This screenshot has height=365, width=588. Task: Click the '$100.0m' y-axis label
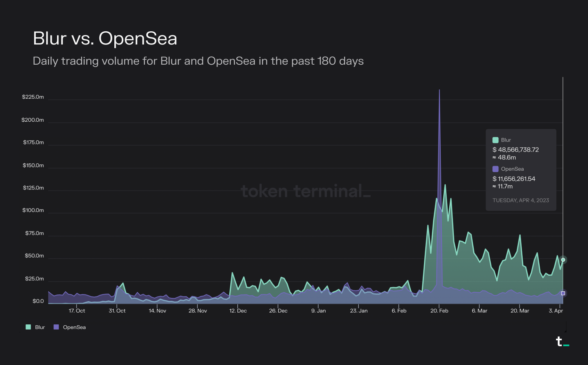click(x=33, y=210)
